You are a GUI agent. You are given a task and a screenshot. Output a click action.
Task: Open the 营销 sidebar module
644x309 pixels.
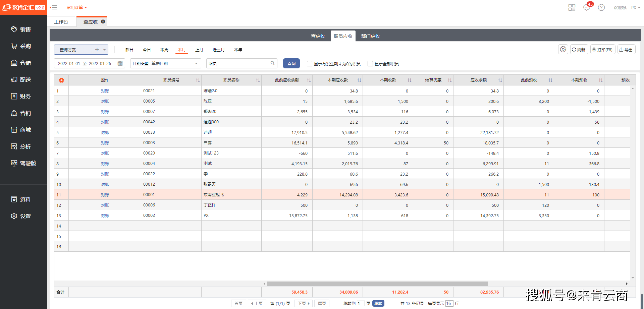click(x=21, y=113)
